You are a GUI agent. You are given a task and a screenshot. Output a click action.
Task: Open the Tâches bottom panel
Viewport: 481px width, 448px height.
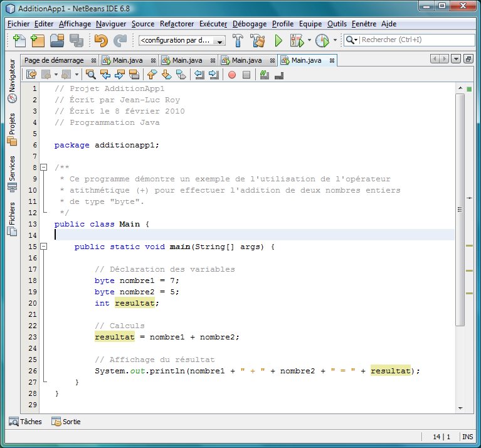pyautogui.click(x=26, y=422)
